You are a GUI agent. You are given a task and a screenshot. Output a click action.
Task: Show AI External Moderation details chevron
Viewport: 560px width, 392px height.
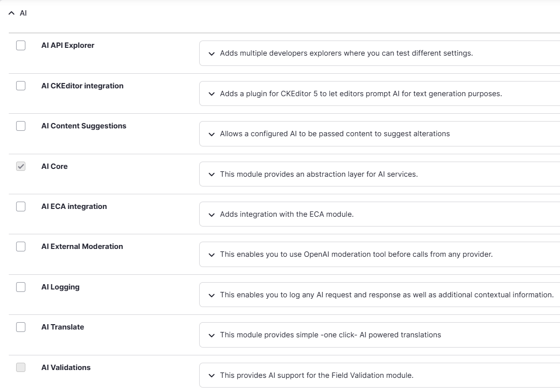(211, 255)
